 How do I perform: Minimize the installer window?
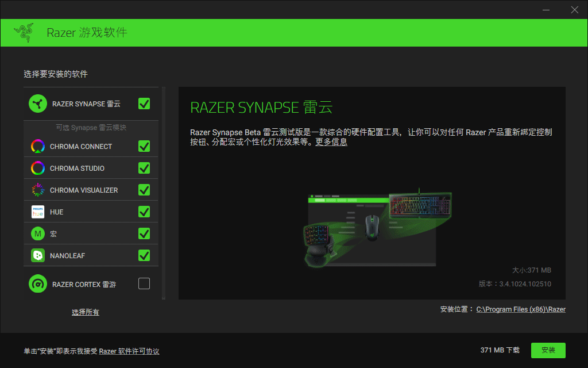tap(546, 10)
